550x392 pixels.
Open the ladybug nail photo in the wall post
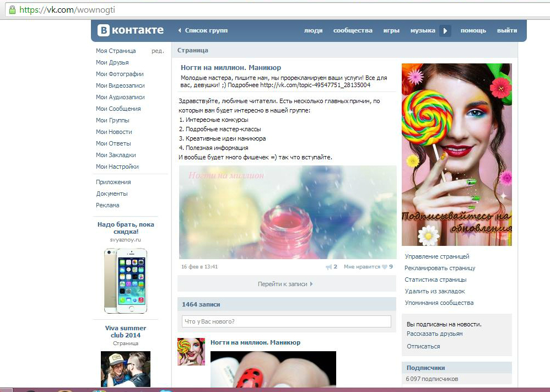point(273,369)
